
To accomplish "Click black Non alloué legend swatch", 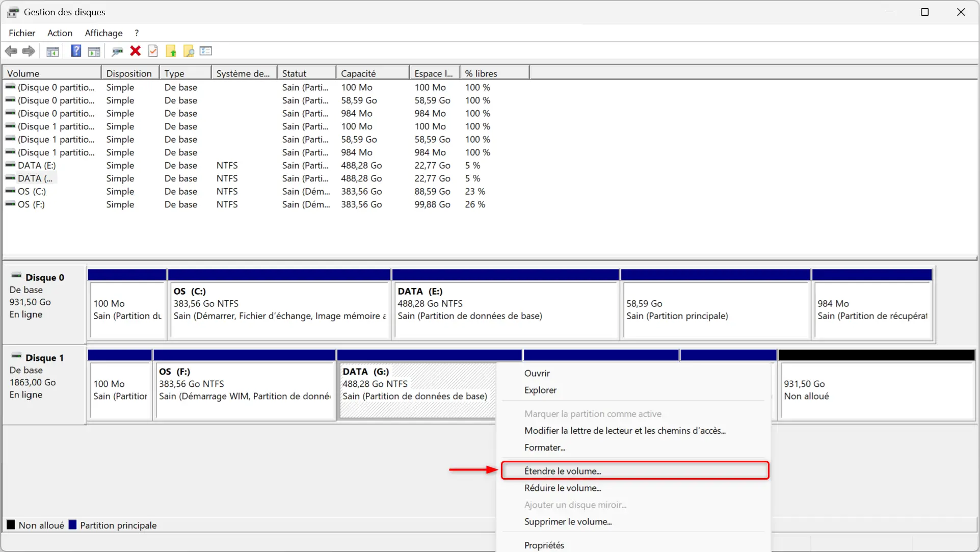I will [11, 524].
